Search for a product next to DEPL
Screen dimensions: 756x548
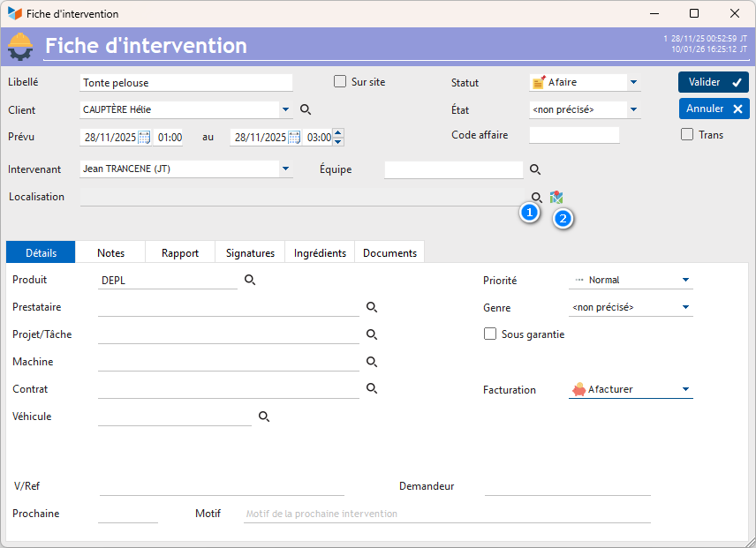pos(250,280)
